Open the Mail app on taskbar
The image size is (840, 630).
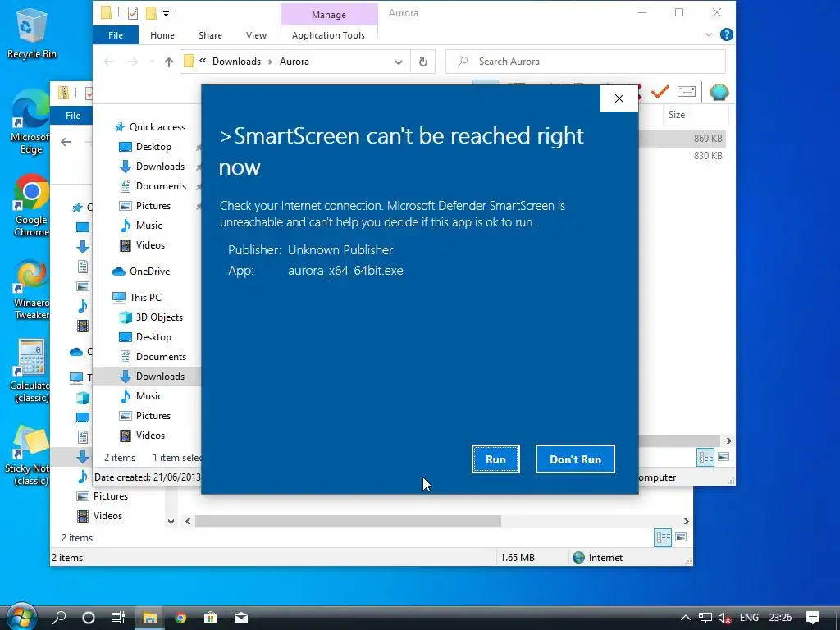[241, 618]
